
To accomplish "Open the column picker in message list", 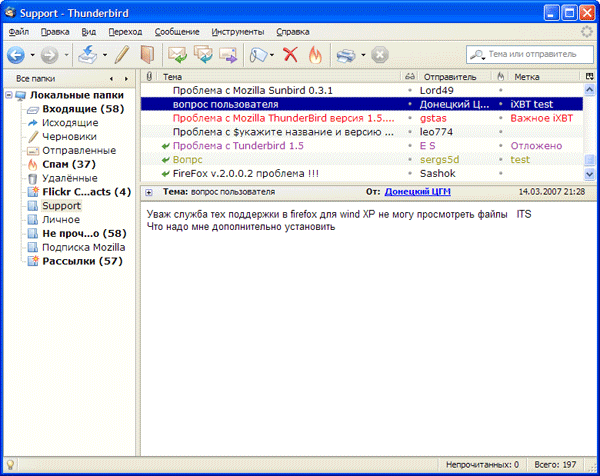I will (x=589, y=75).
